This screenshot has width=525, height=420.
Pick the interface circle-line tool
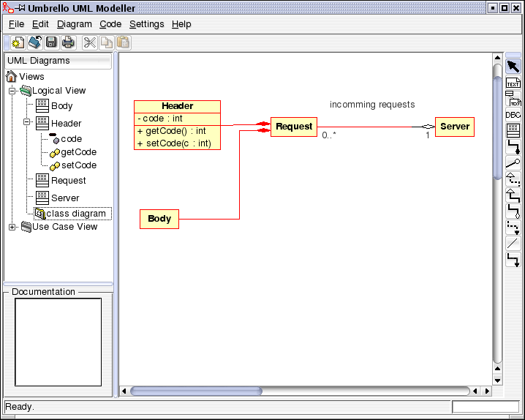tap(513, 162)
